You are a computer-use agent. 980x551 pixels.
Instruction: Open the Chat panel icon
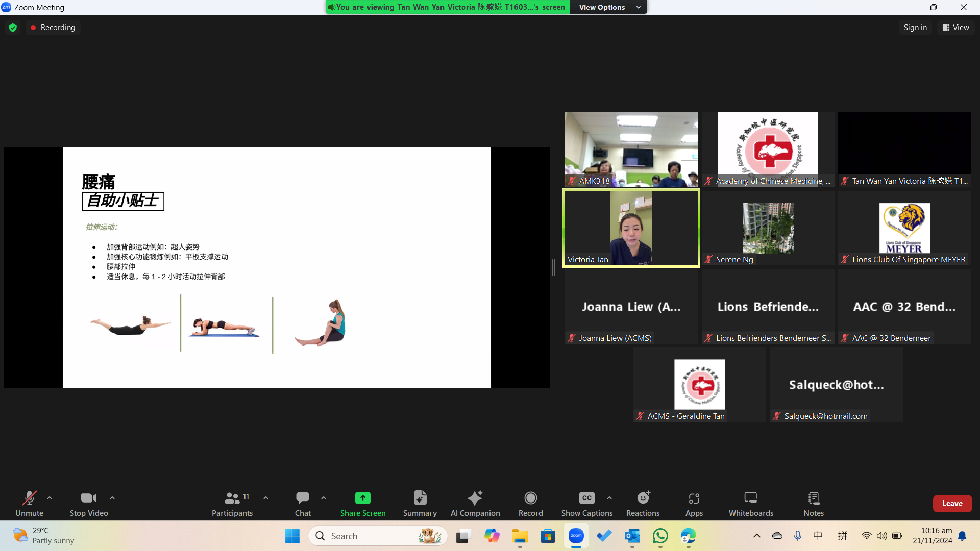point(303,498)
